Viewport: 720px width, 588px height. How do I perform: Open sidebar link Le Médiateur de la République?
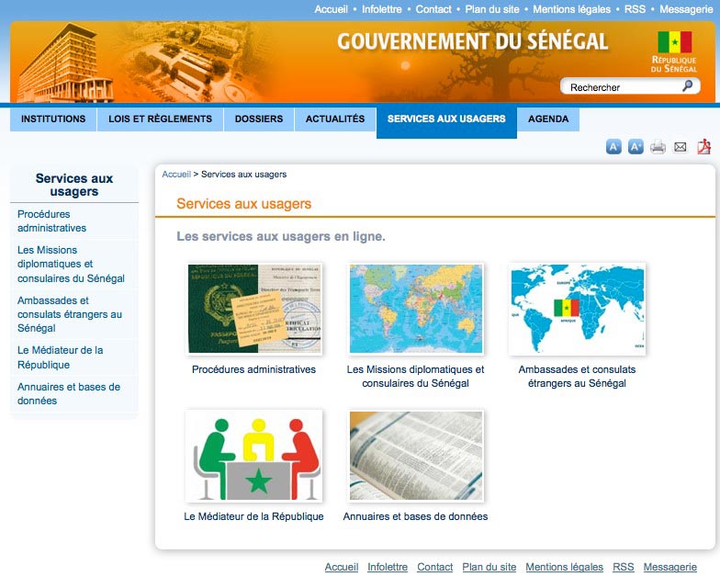(x=61, y=357)
